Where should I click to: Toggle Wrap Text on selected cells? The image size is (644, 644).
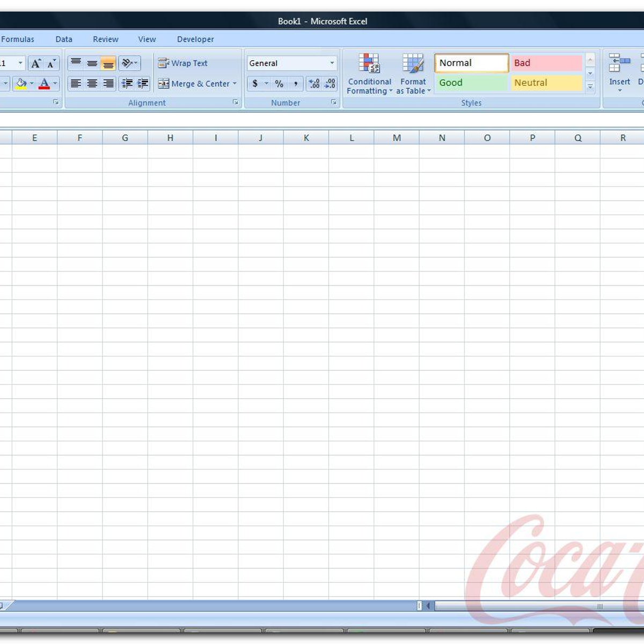(183, 63)
